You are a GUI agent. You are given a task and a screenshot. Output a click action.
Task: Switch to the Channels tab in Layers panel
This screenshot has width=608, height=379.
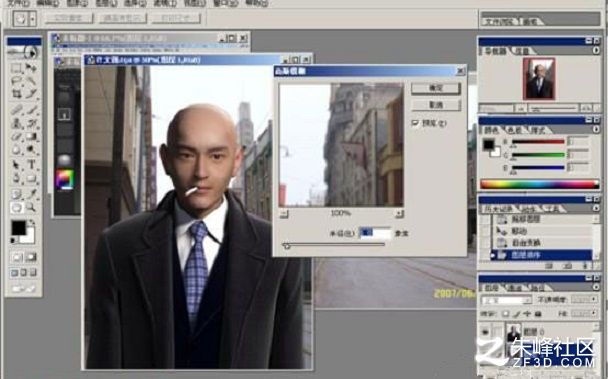click(x=515, y=288)
